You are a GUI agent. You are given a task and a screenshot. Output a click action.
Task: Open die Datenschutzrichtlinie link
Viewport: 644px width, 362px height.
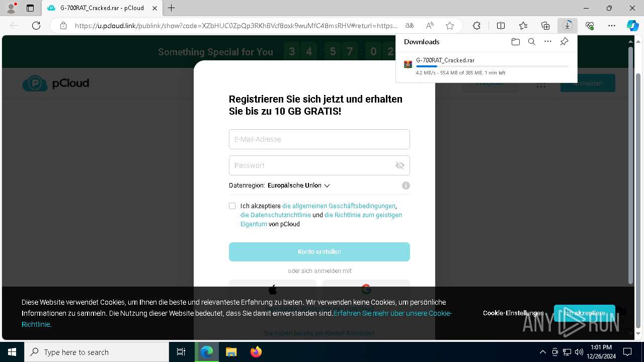276,215
